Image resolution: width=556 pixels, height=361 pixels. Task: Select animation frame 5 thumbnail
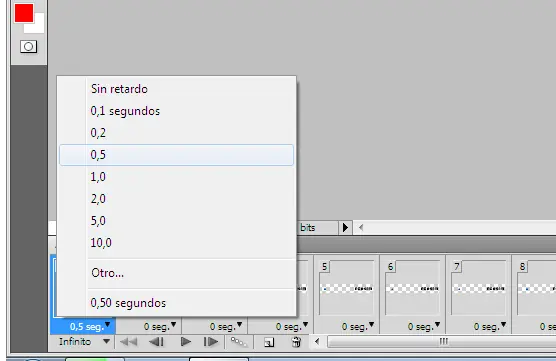pos(346,288)
